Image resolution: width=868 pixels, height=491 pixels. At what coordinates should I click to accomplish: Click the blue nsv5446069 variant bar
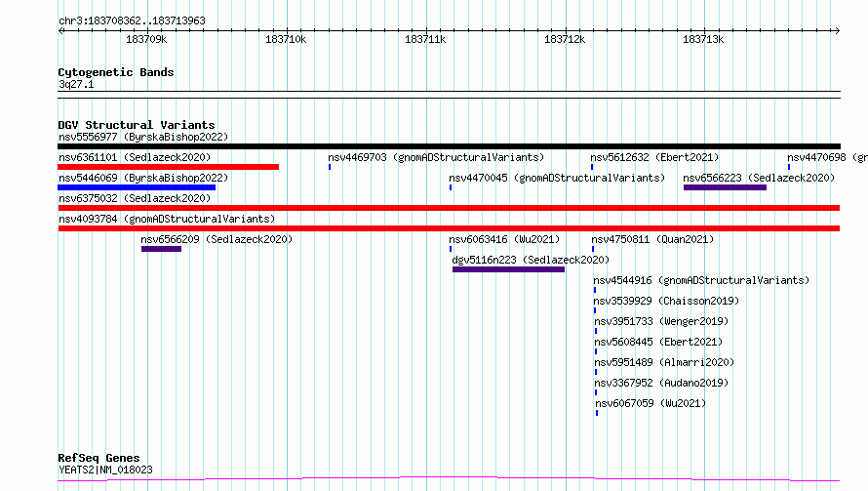[137, 187]
